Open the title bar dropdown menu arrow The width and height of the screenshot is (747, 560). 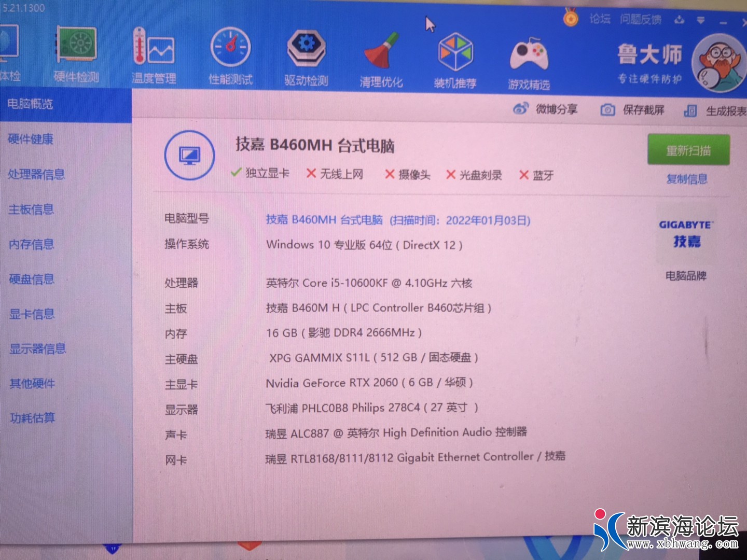coord(701,20)
